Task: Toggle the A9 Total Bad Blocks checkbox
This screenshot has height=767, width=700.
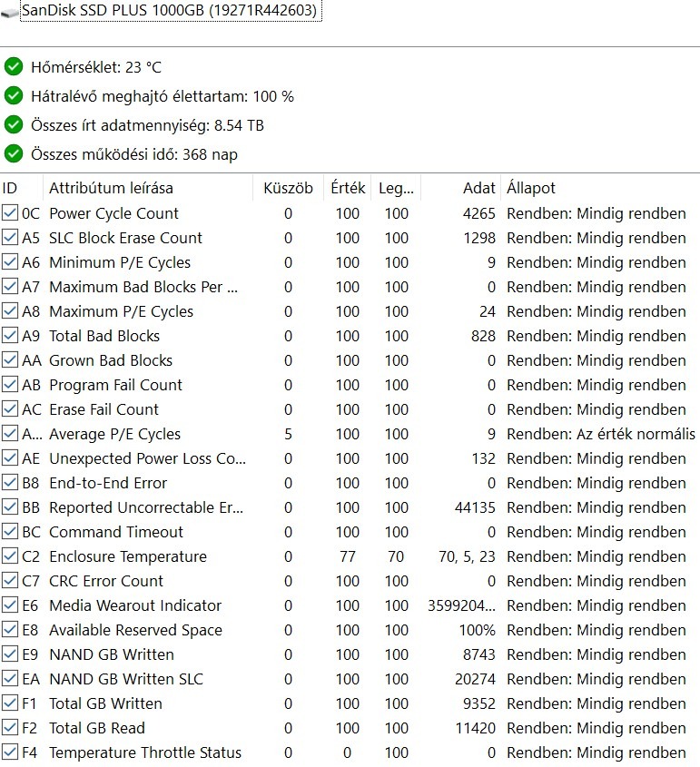Action: [10, 336]
